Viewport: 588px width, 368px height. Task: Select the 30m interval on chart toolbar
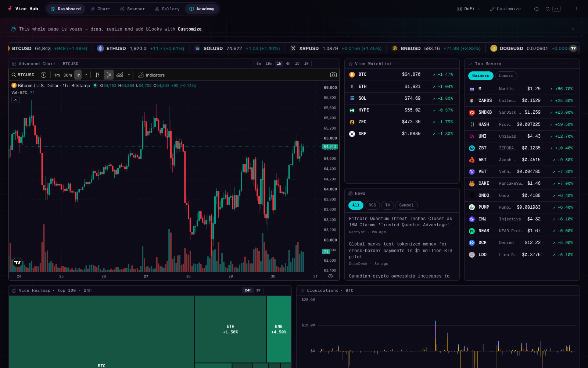pos(68,75)
